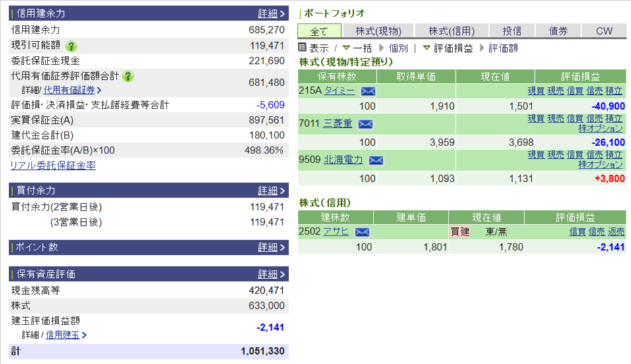
Task: Switch to the 投信 tab
Action: [x=512, y=31]
